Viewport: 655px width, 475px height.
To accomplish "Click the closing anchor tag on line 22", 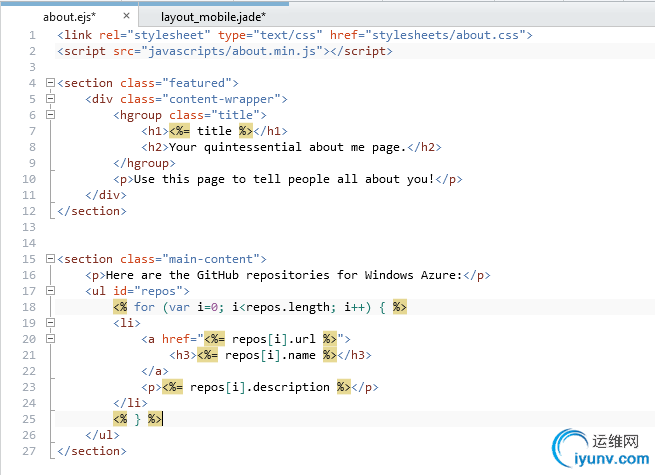I will pyautogui.click(x=155, y=371).
